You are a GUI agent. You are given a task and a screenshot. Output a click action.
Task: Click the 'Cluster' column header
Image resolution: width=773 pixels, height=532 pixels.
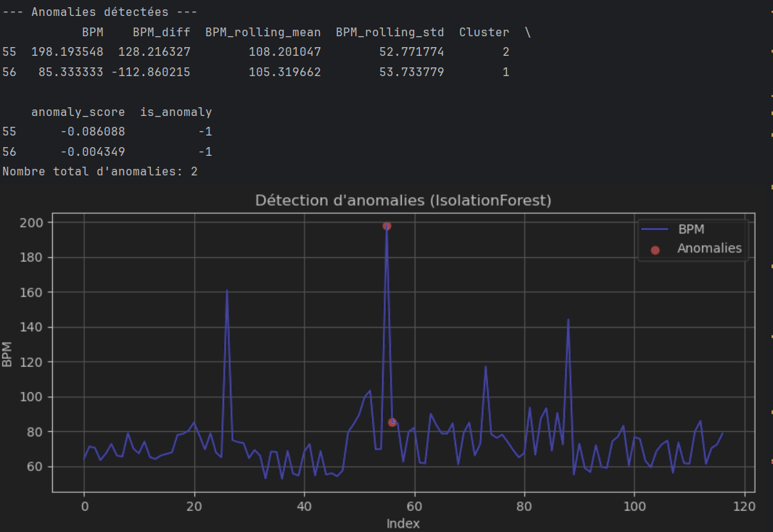[484, 33]
